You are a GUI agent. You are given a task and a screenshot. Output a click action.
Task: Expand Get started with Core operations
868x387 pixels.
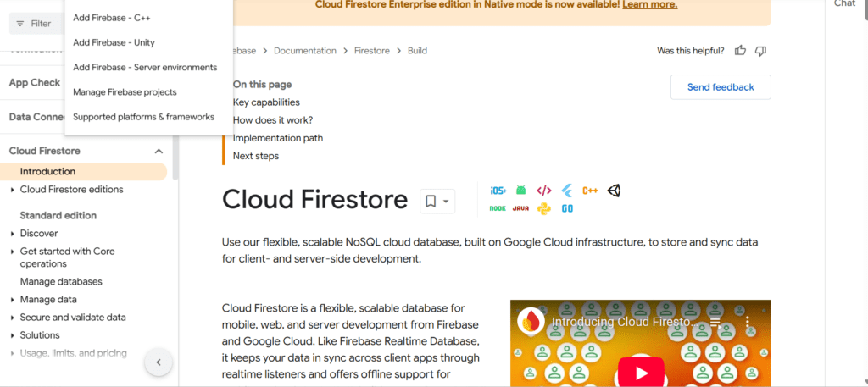[x=12, y=252]
